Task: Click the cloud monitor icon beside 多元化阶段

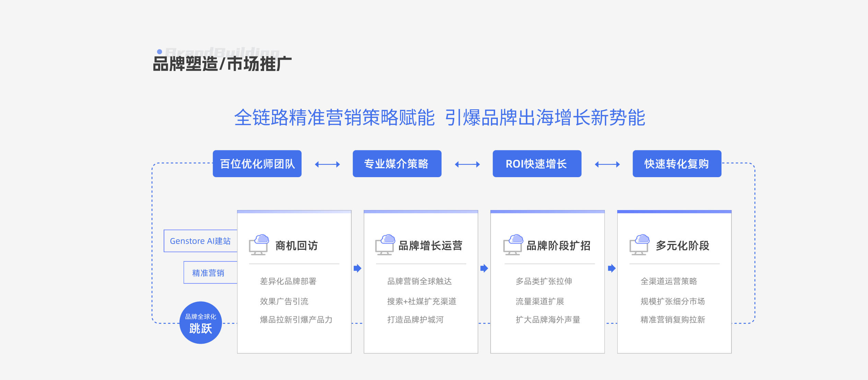Action: tap(640, 245)
